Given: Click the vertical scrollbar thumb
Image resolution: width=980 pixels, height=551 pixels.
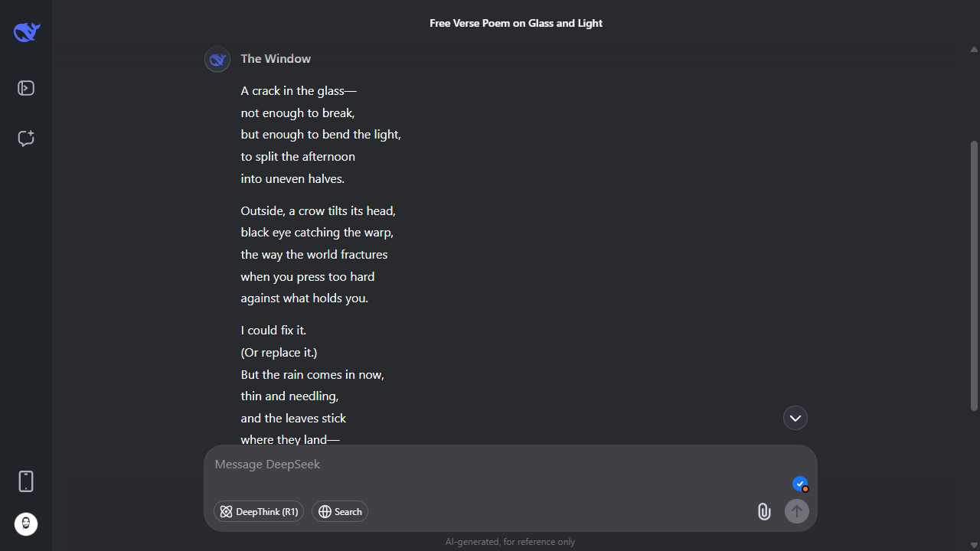Looking at the screenshot, I should coord(974,275).
